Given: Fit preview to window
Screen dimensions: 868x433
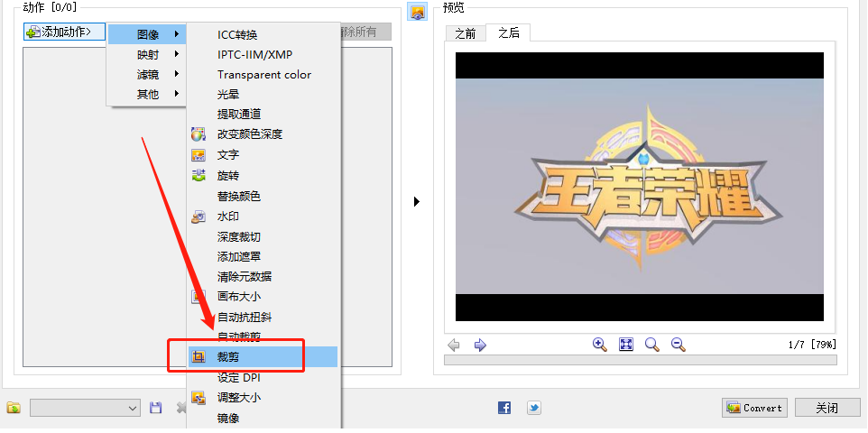Looking at the screenshot, I should click(625, 345).
